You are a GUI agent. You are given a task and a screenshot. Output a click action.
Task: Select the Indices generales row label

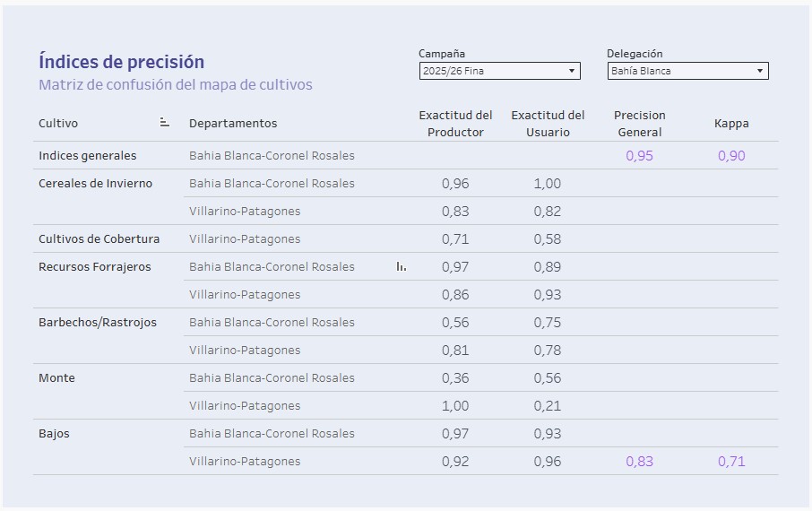tap(88, 156)
